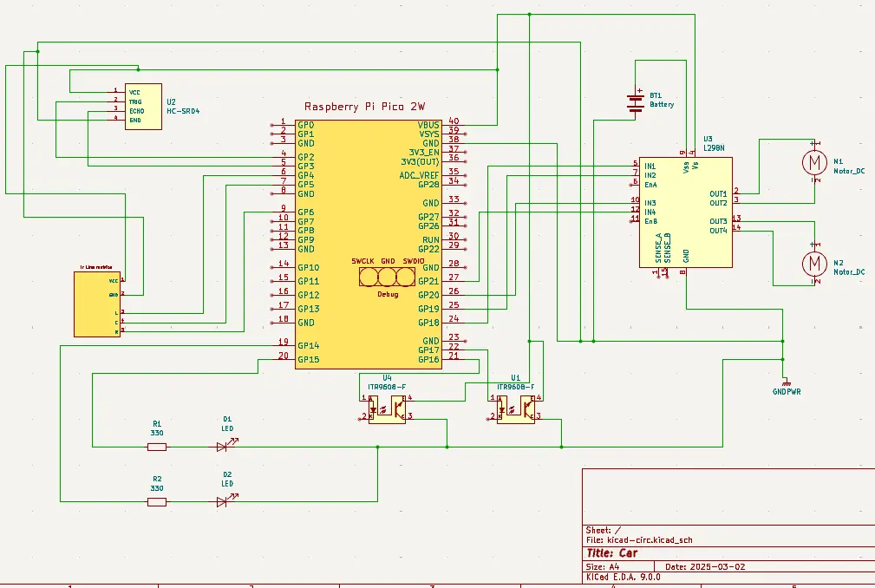Viewport: 875px width, 588px height.
Task: Click the VBUS pin label
Action: (428, 125)
